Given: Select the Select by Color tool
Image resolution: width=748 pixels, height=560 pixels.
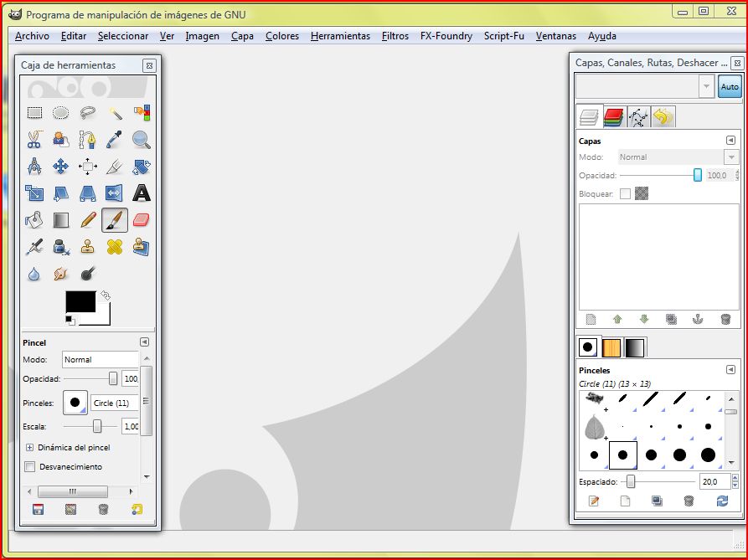Looking at the screenshot, I should click(142, 113).
